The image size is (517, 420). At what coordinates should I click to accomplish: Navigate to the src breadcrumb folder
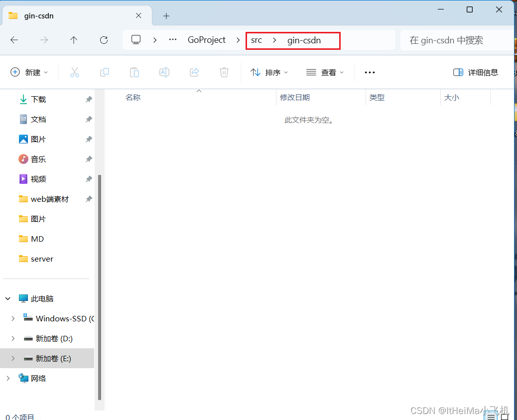257,40
